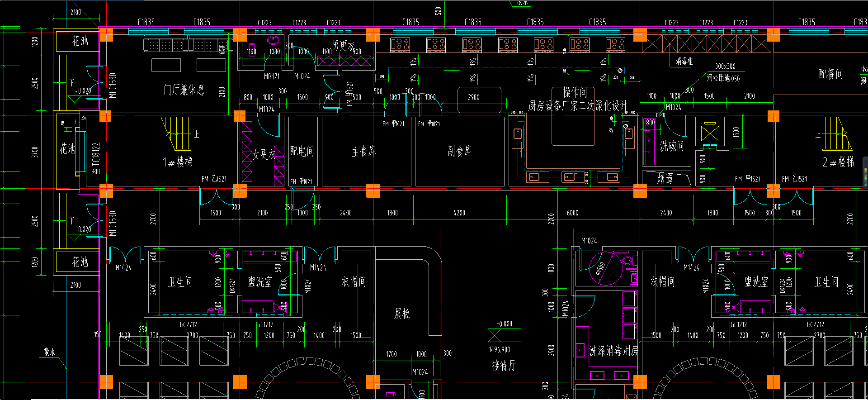Pick the 主食库 room label
Viewport: 868px width, 400px height.
tap(364, 151)
